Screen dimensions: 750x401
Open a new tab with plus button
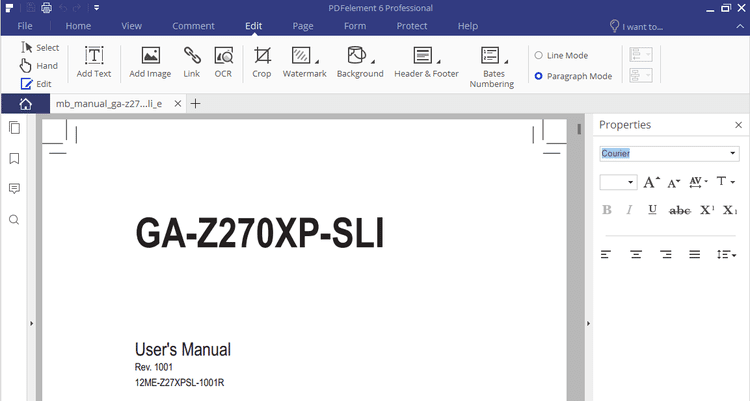(195, 103)
